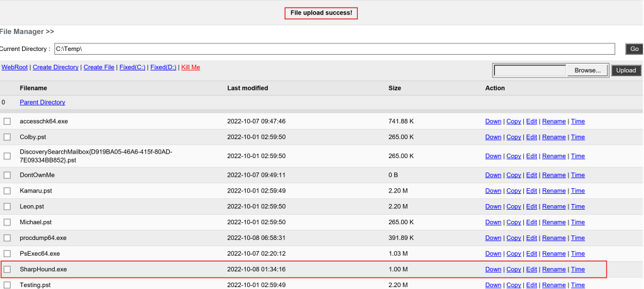Click the Go button
This screenshot has width=644, height=289.
[x=634, y=49]
